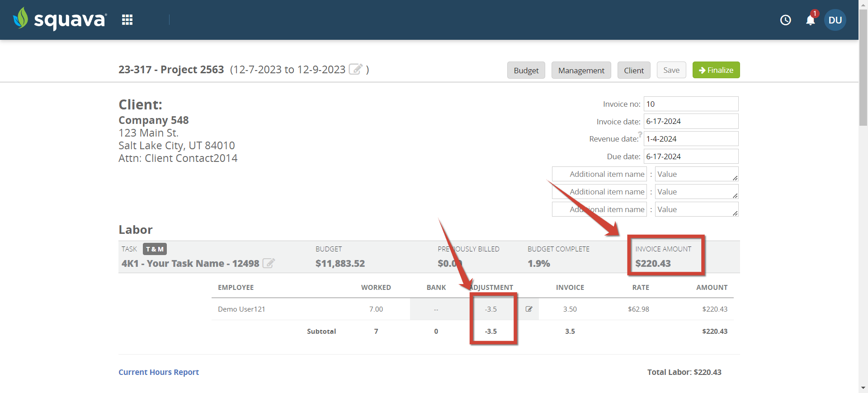Click the EMPLOYEE column header

(x=236, y=288)
